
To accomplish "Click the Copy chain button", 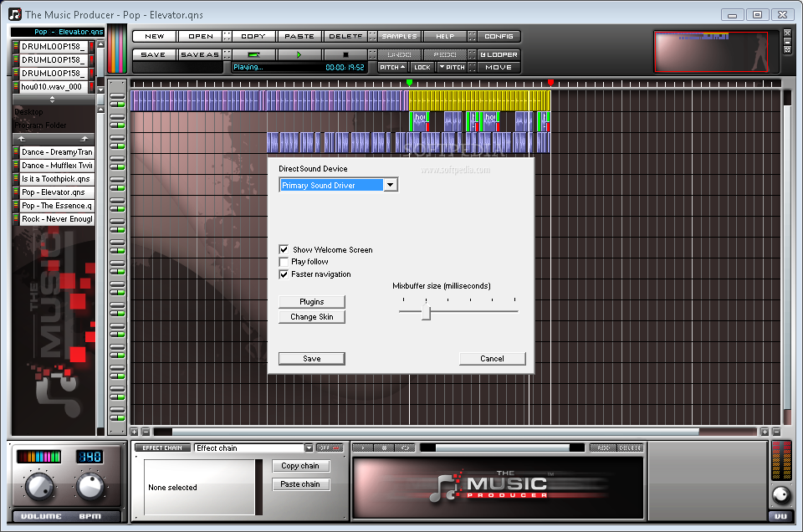I will click(300, 466).
